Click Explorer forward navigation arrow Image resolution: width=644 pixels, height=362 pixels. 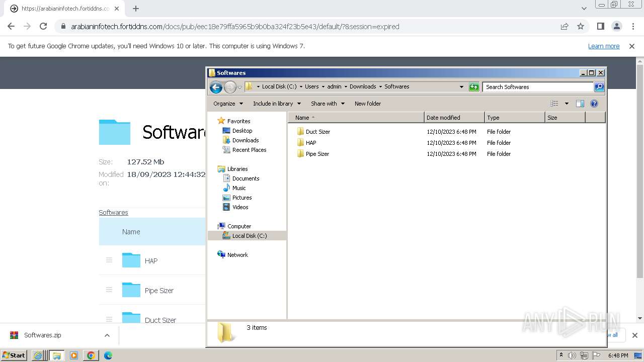tap(230, 87)
